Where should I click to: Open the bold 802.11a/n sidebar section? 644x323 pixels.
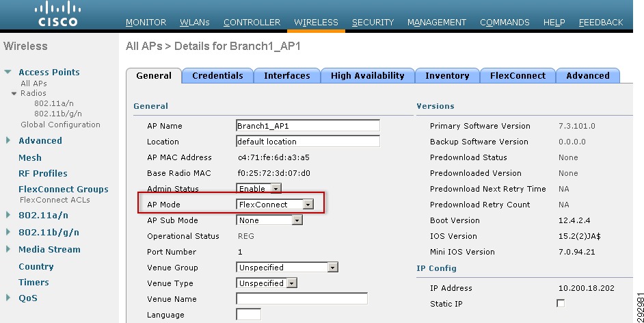point(43,215)
